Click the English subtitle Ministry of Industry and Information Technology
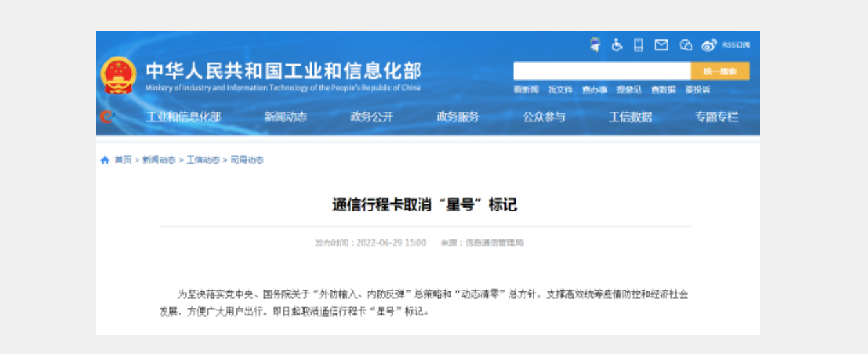The height and width of the screenshot is (354, 868). click(283, 88)
